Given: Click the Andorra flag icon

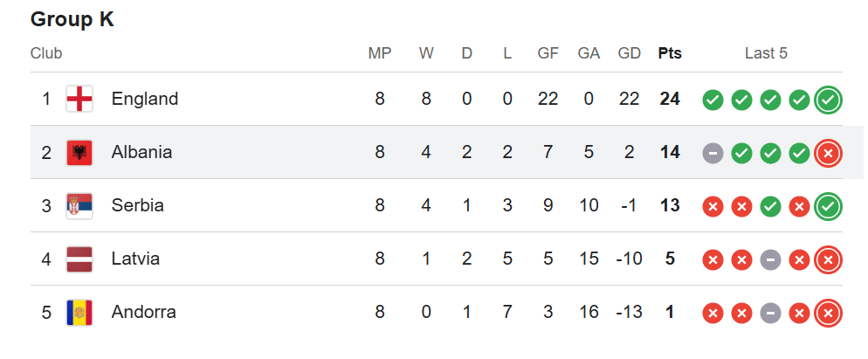Looking at the screenshot, I should [x=79, y=313].
